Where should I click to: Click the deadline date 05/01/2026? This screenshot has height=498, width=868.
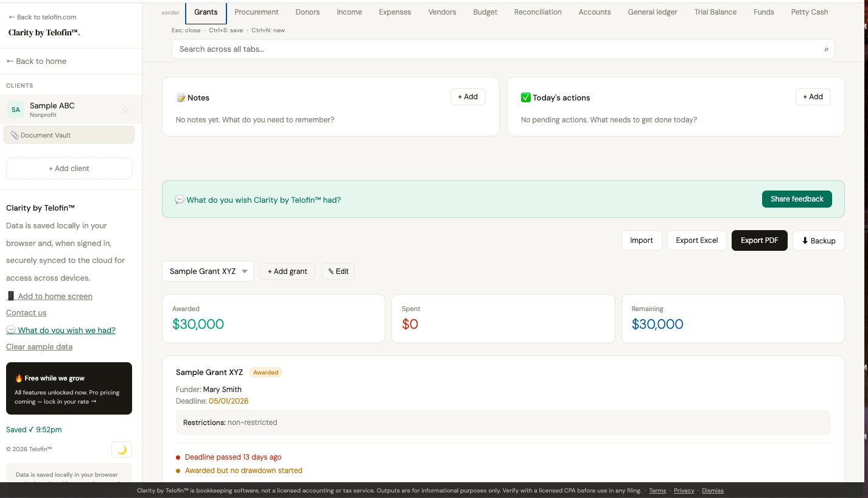228,401
